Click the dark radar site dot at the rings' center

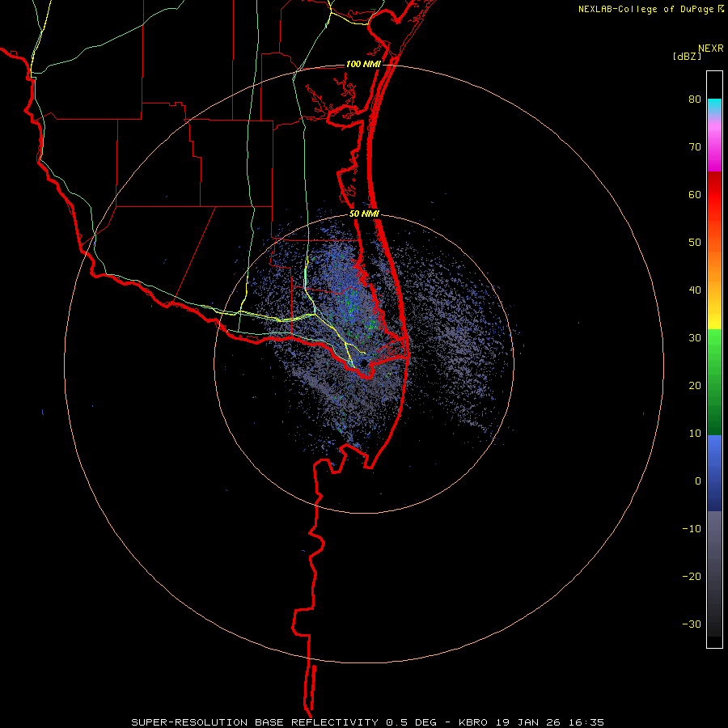[363, 362]
